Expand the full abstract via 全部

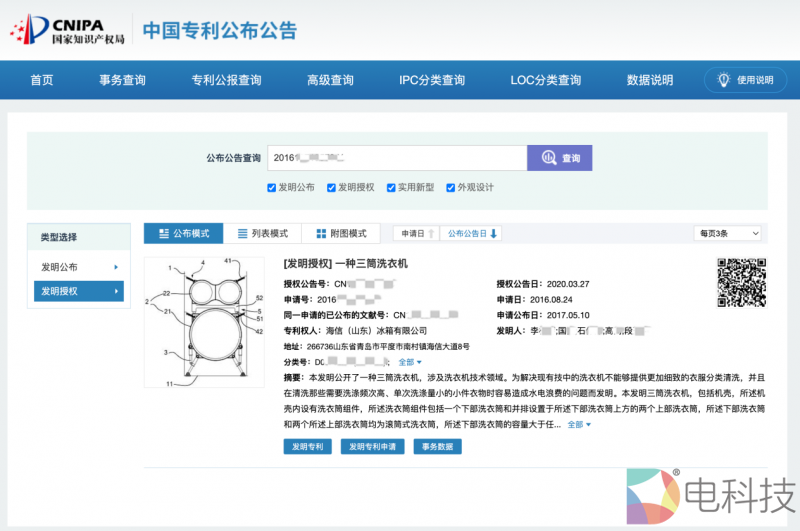click(579, 425)
